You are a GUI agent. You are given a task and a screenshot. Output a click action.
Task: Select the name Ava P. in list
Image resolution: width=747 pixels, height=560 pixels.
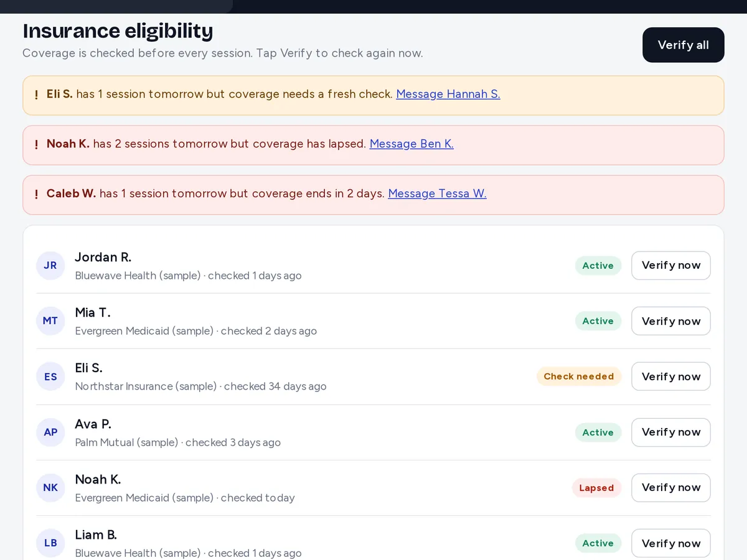point(93,424)
